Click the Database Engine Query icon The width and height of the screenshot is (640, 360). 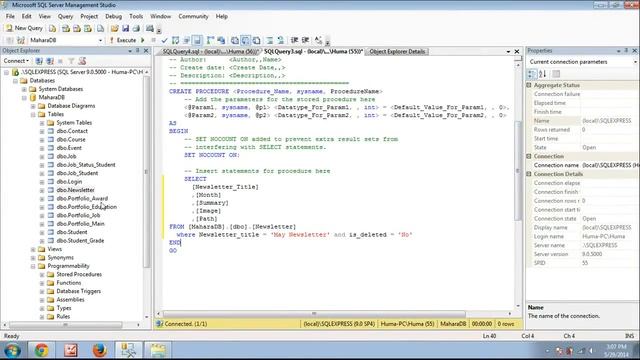click(53, 29)
